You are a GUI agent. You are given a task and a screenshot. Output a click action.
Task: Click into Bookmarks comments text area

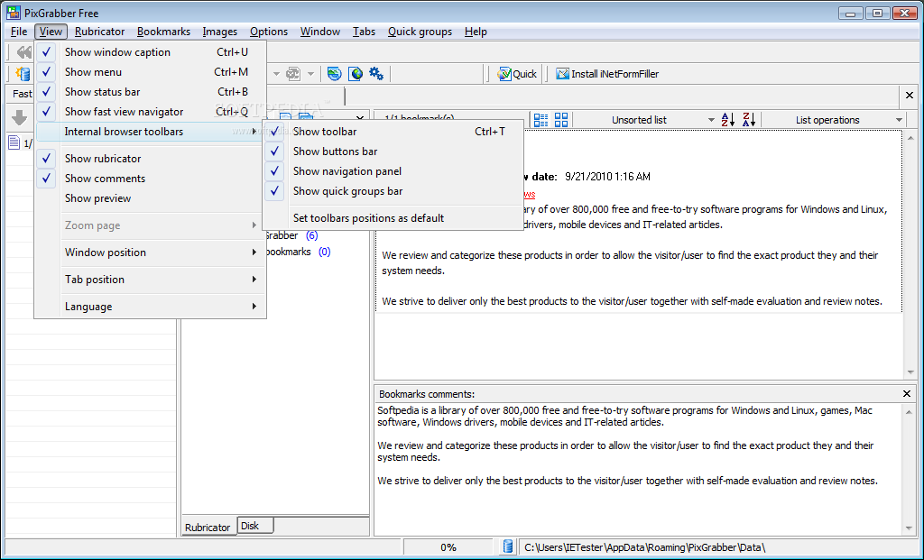point(640,468)
